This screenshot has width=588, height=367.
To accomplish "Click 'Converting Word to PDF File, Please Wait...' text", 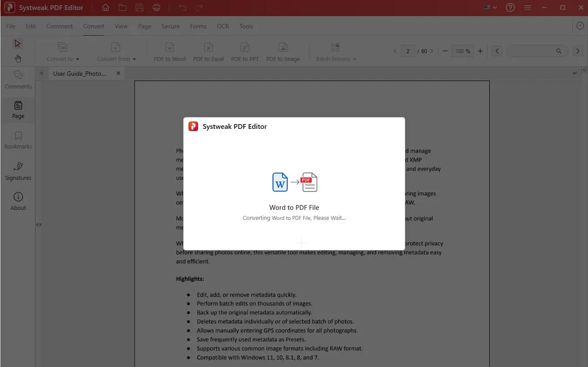I will coord(294,218).
